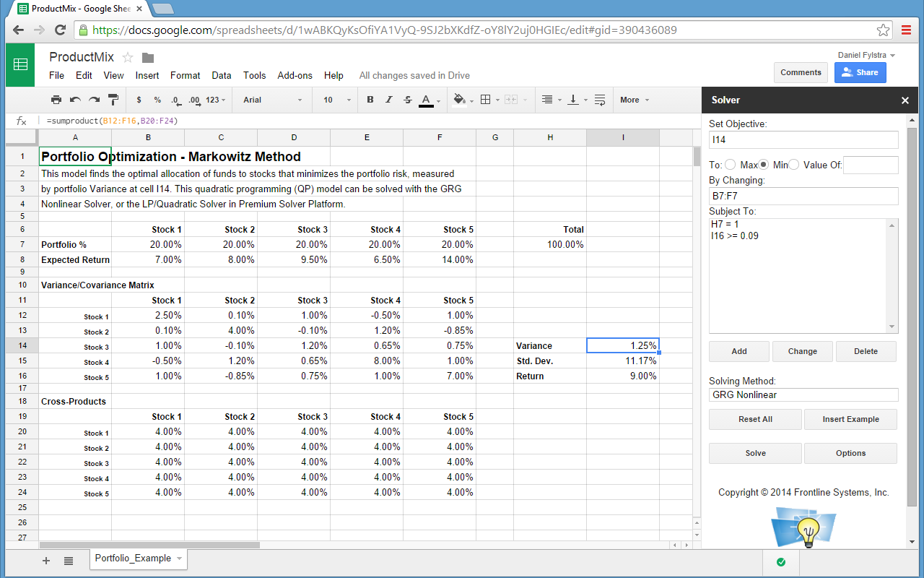Click the Insert Example button
Viewport: 924px width, 578px height.
[850, 419]
